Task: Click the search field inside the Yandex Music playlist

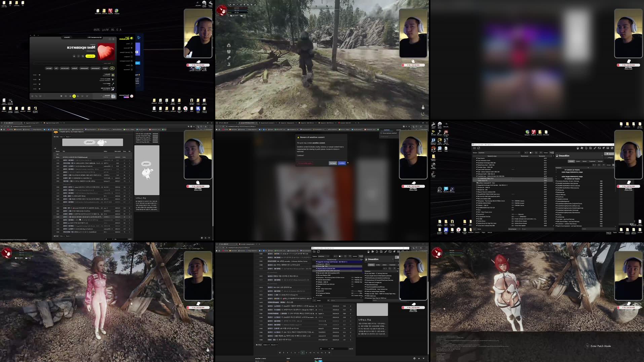Action: coord(74,63)
